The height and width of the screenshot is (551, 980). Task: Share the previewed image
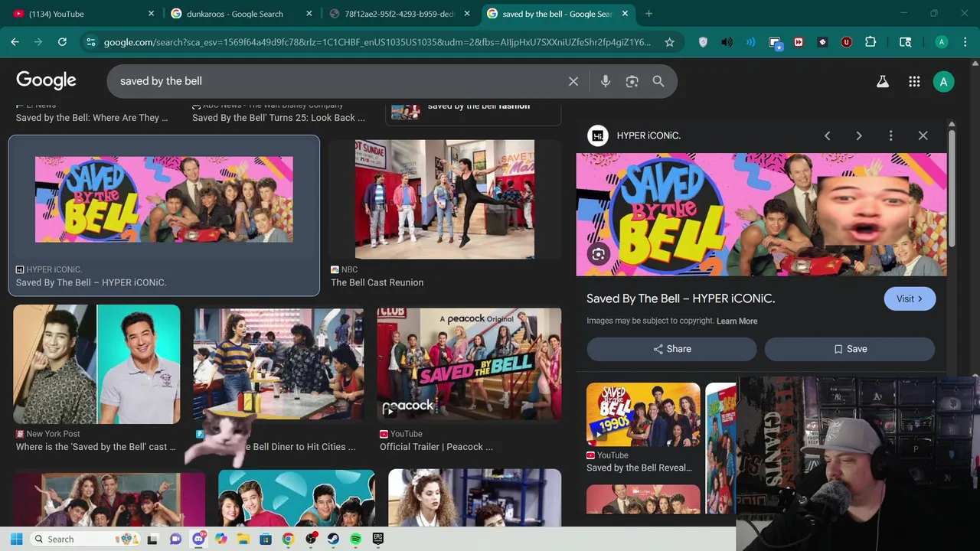671,349
